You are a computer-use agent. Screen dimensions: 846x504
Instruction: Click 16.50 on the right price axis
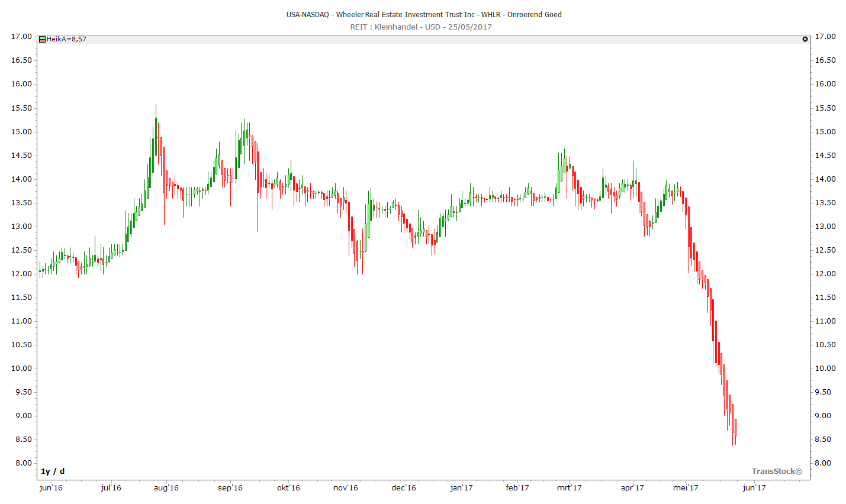click(x=825, y=60)
